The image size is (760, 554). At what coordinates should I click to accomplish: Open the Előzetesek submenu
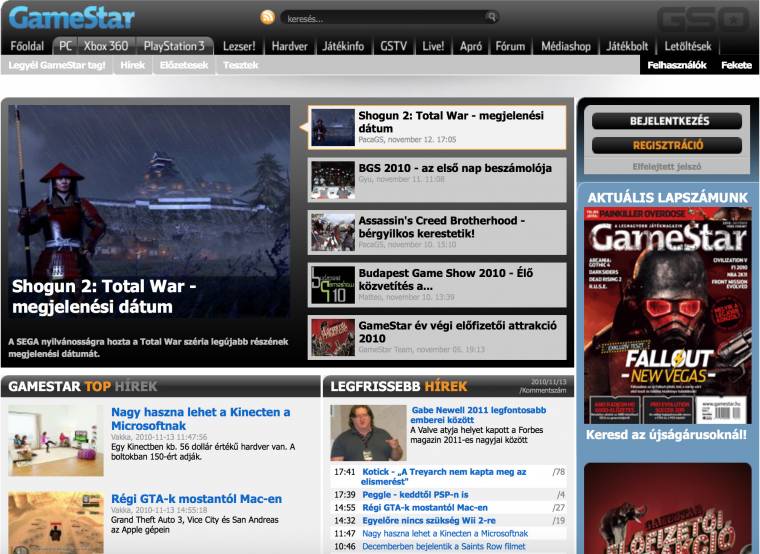tap(184, 65)
